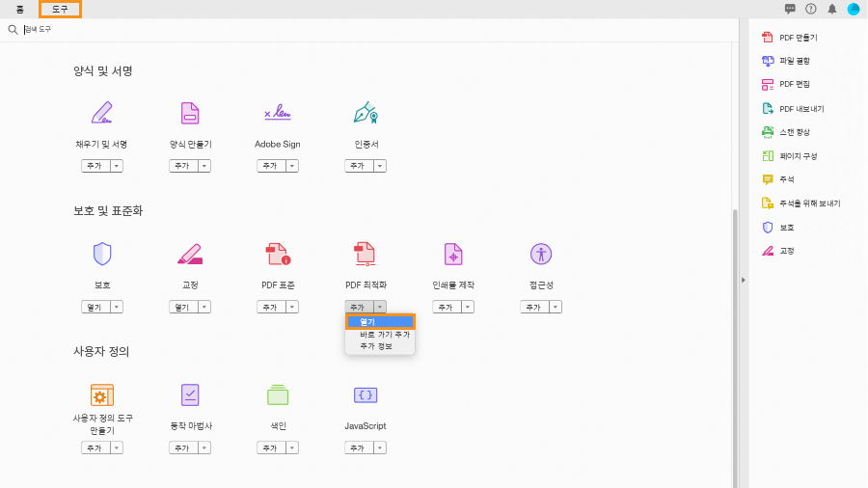Open the 접근성 accessibility icon
This screenshot has width=868, height=488.
pos(541,254)
